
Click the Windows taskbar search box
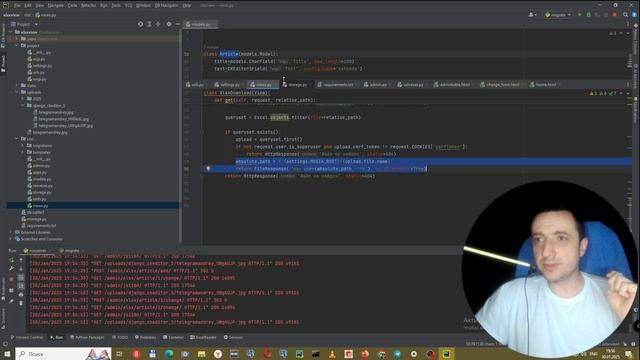click(x=63, y=353)
